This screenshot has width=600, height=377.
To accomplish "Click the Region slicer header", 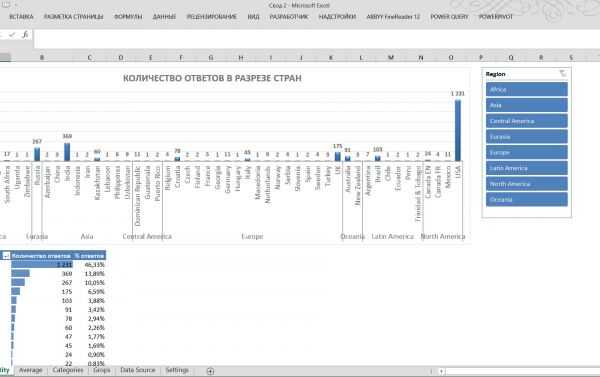I will pyautogui.click(x=495, y=74).
